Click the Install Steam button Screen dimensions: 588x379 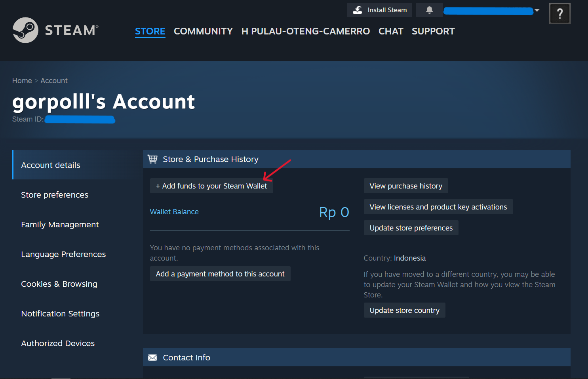pyautogui.click(x=379, y=10)
